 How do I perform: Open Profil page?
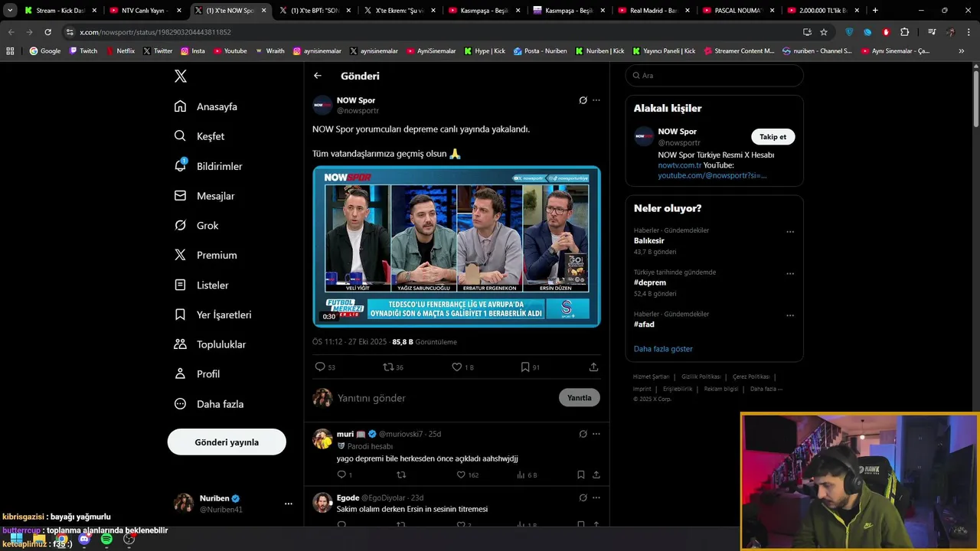[197, 374]
